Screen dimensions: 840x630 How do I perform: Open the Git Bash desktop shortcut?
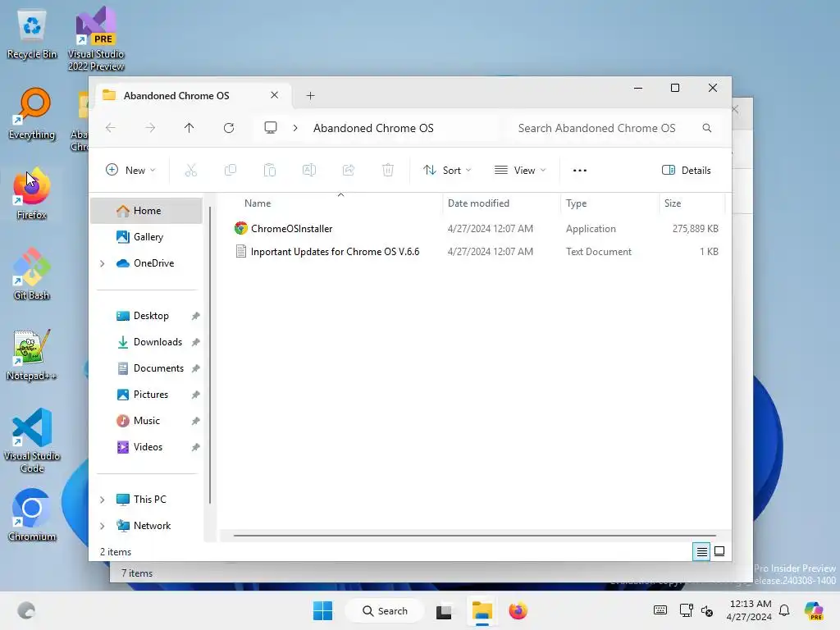[x=32, y=274]
